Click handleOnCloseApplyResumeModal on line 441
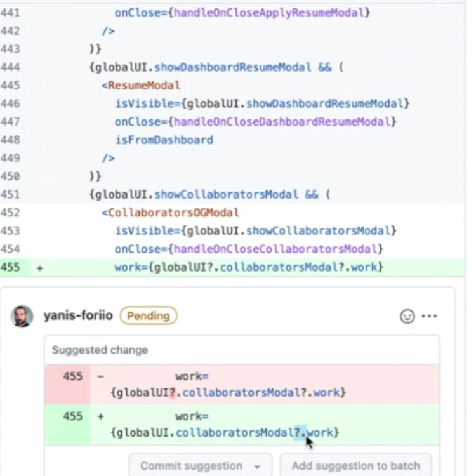Viewport: 476px width, 476px height. [x=272, y=12]
